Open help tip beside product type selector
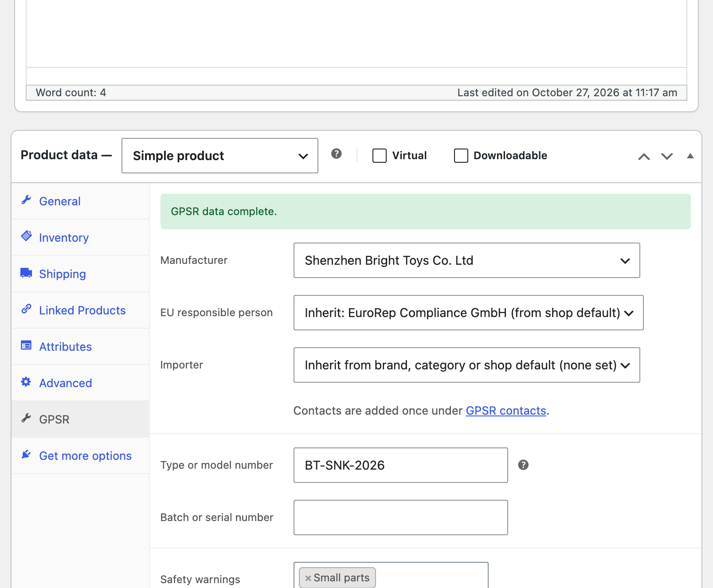713x588 pixels. [337, 154]
